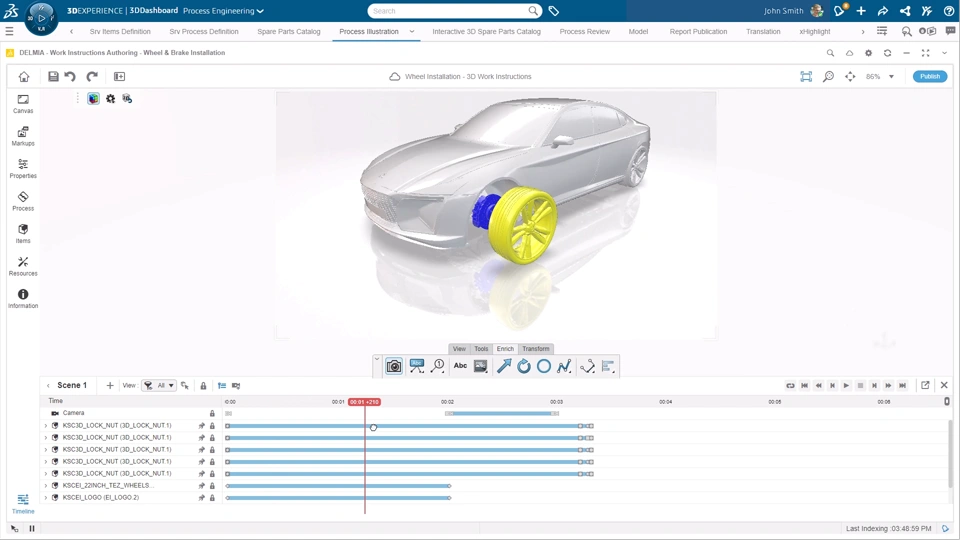Open the Properties panel
960x540 pixels.
[x=23, y=168]
